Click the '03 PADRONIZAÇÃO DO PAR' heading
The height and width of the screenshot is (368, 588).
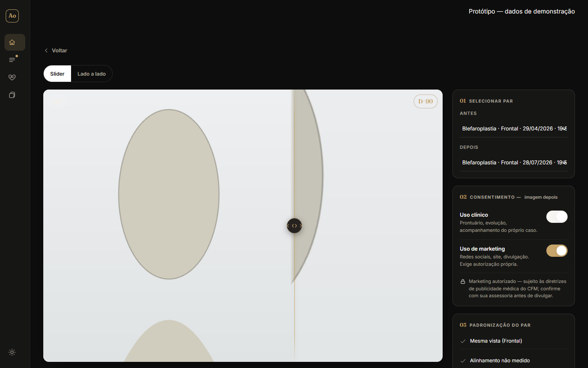(495, 325)
